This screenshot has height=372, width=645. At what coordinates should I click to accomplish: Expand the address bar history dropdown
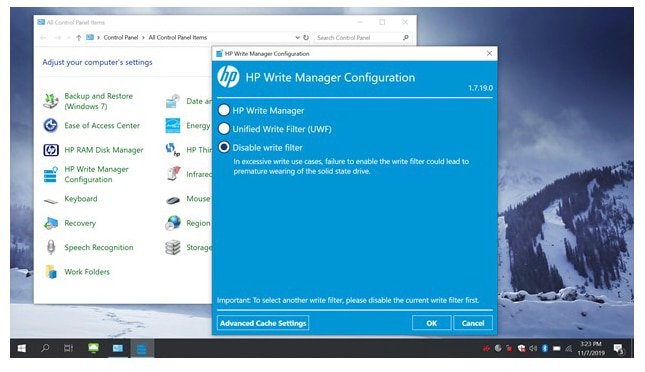click(x=297, y=37)
